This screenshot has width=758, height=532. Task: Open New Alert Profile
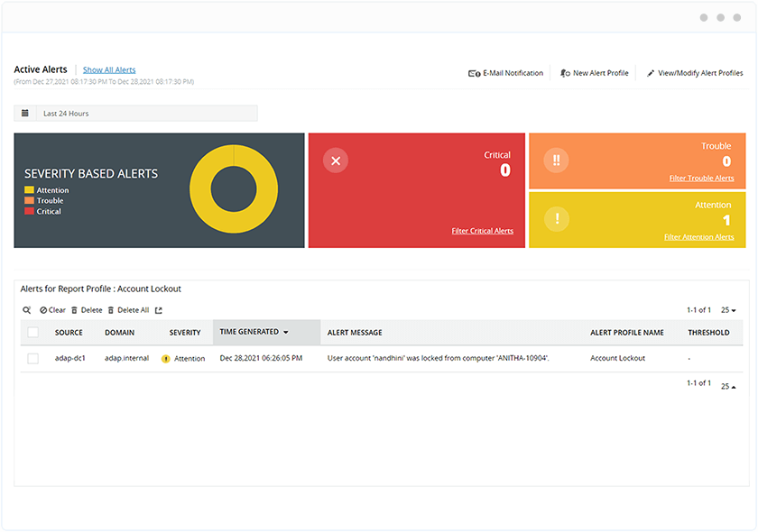(595, 73)
